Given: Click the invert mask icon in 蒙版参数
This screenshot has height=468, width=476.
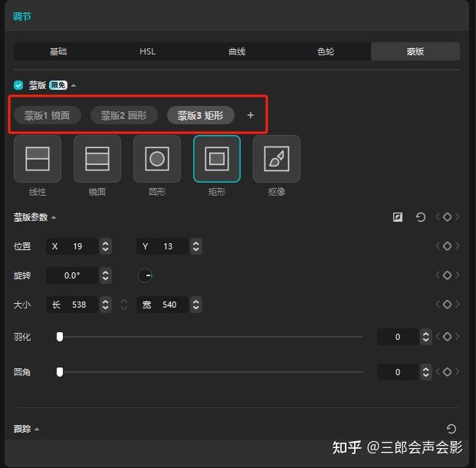Looking at the screenshot, I should click(398, 217).
